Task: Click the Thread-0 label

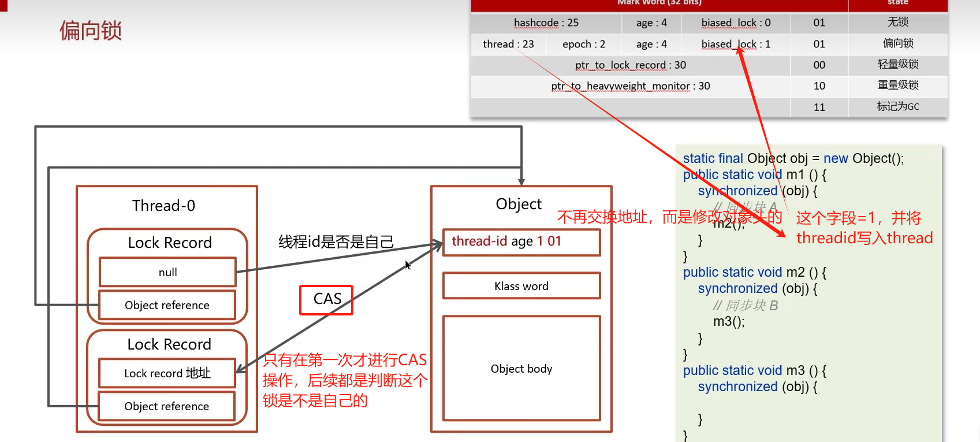Action: click(x=163, y=206)
